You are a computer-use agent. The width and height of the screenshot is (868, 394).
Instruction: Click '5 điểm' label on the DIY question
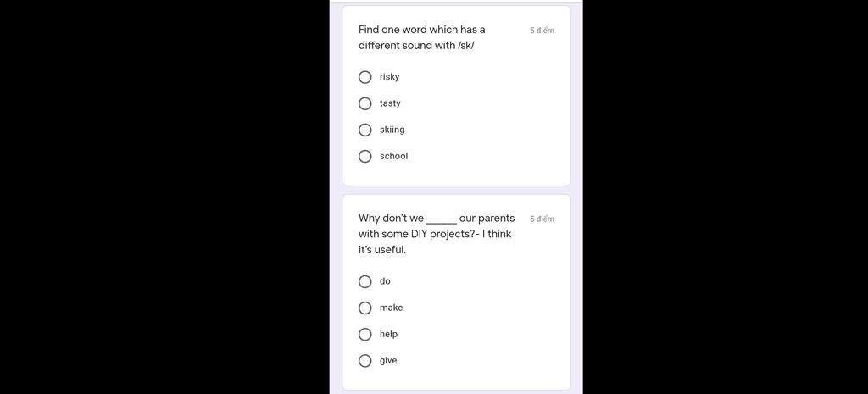coord(542,219)
